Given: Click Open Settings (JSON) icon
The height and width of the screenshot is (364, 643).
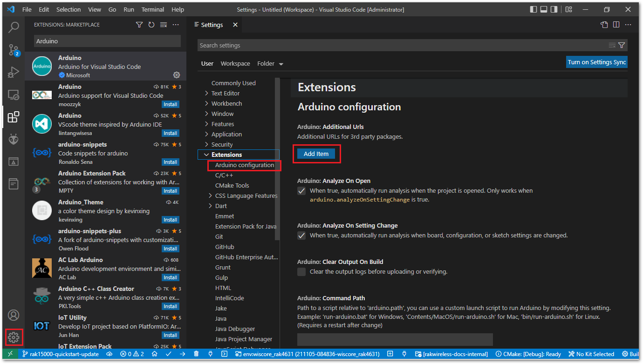Looking at the screenshot, I should (604, 25).
